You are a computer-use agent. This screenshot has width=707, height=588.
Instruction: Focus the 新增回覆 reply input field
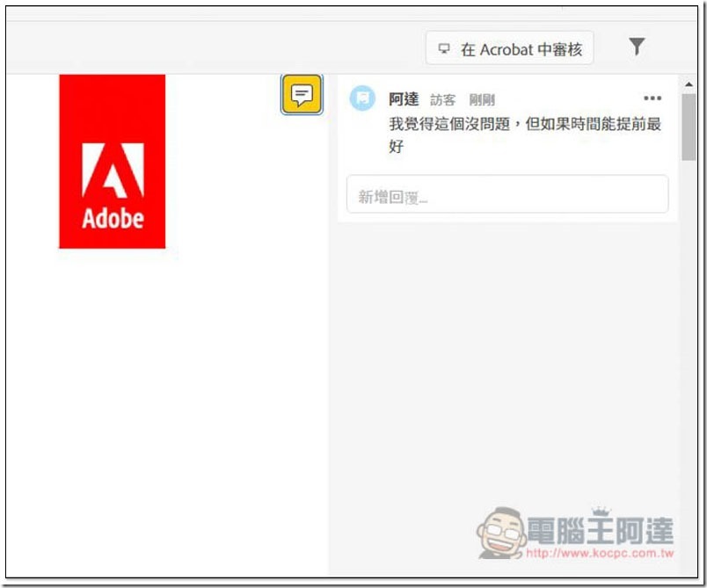click(x=507, y=194)
